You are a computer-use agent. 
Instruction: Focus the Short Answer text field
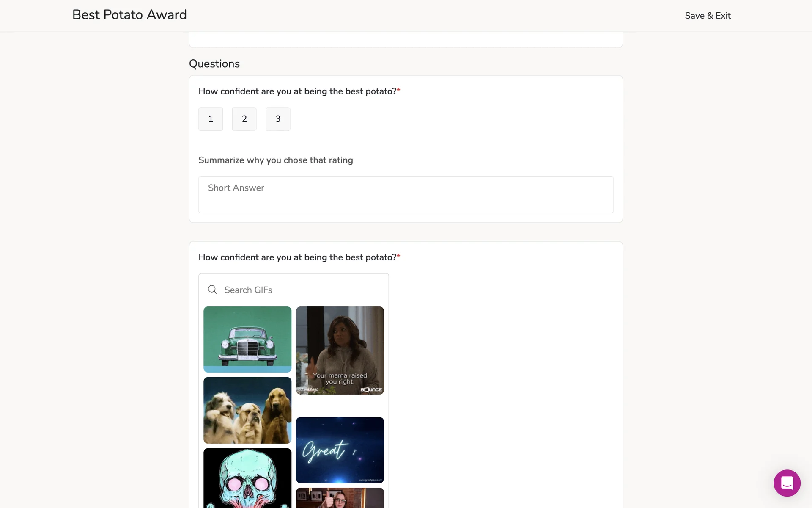[406, 195]
